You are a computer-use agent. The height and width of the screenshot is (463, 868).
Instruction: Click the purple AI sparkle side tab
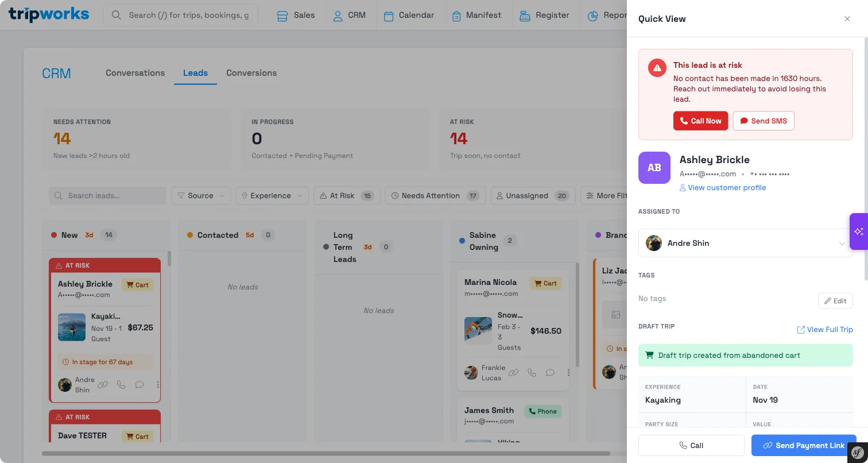858,232
